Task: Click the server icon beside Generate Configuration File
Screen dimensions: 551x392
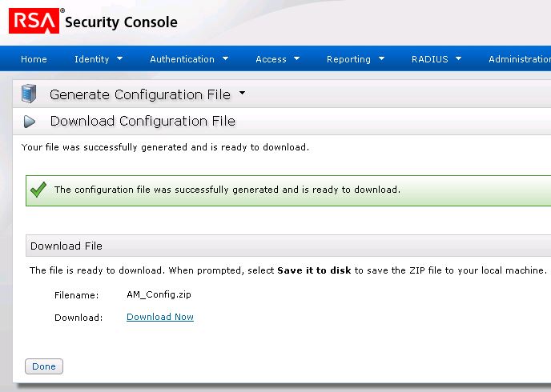Action: tap(29, 94)
